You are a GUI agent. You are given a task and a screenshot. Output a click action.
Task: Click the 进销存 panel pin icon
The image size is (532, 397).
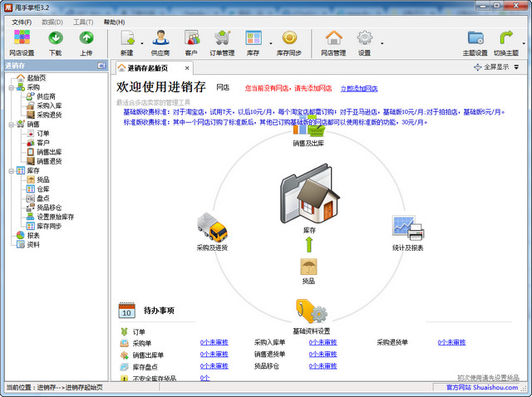[101, 66]
